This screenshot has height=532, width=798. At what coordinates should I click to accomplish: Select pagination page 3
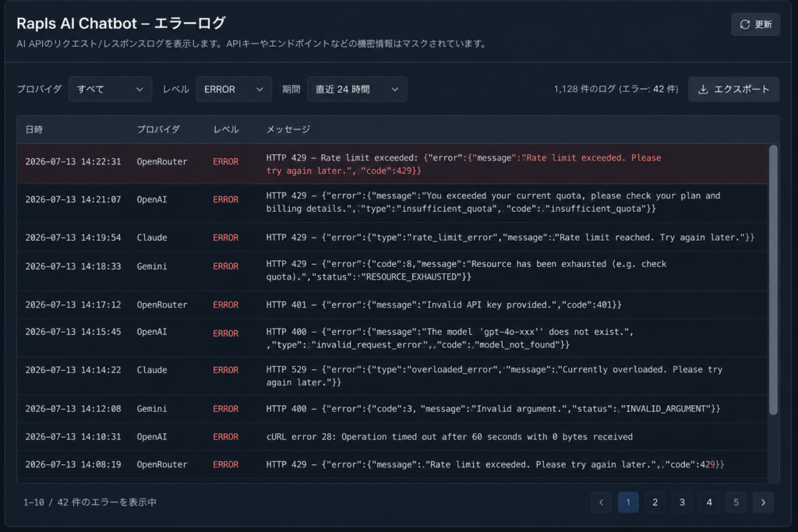pos(682,502)
